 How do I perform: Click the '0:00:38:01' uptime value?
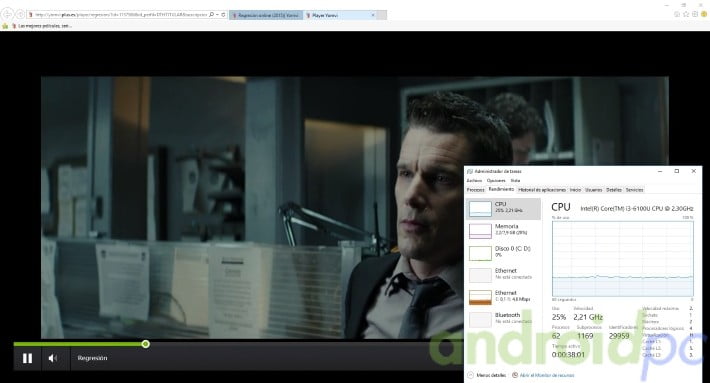568,354
